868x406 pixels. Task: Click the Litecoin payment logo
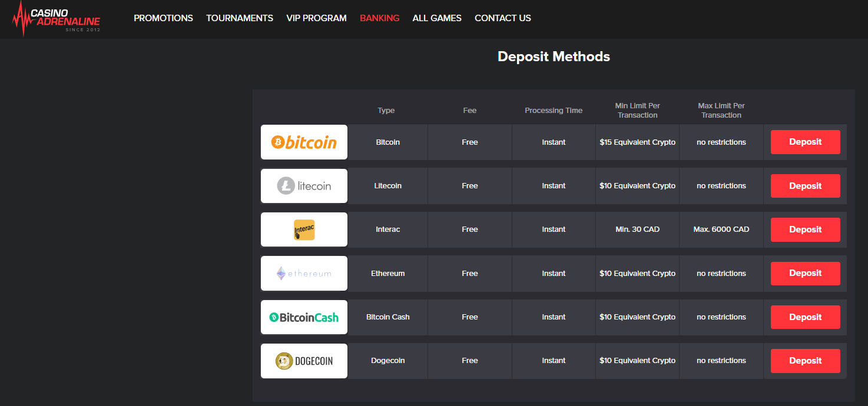pyautogui.click(x=304, y=185)
